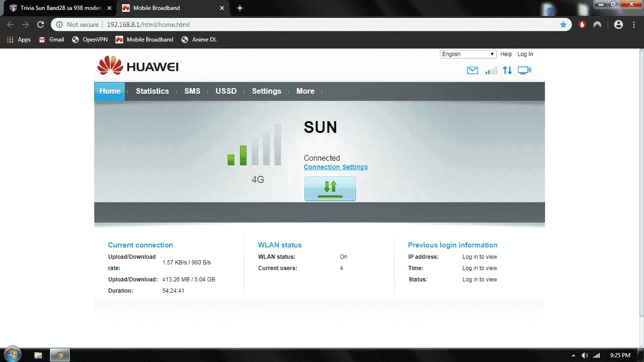Open the Gmail bookmark
Image resolution: width=644 pixels, height=362 pixels.
coord(51,40)
